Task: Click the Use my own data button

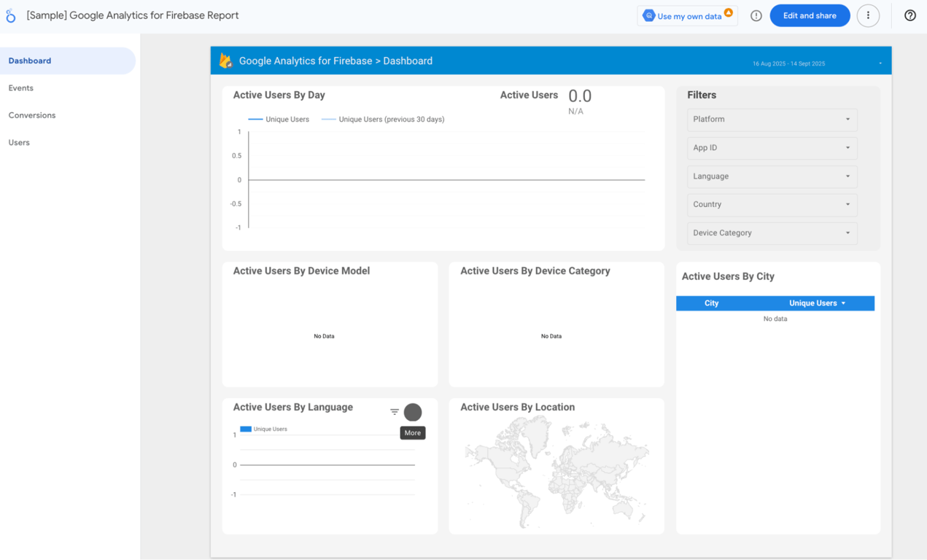Action: [688, 15]
